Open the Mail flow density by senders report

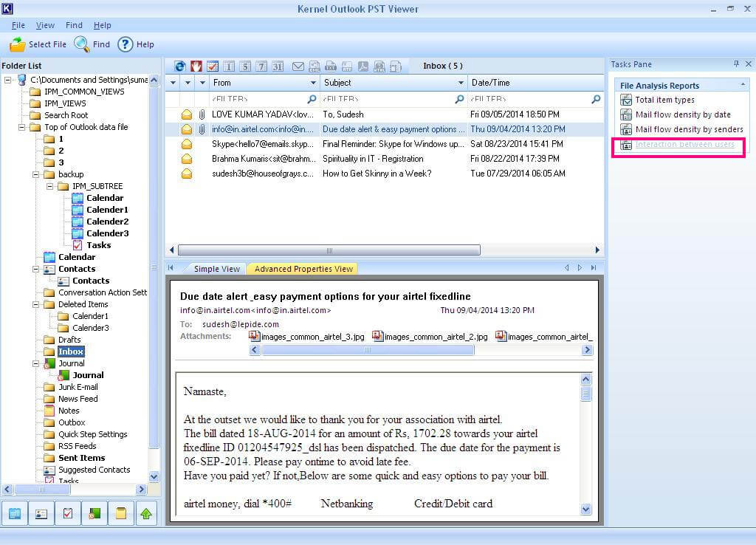[x=689, y=129]
